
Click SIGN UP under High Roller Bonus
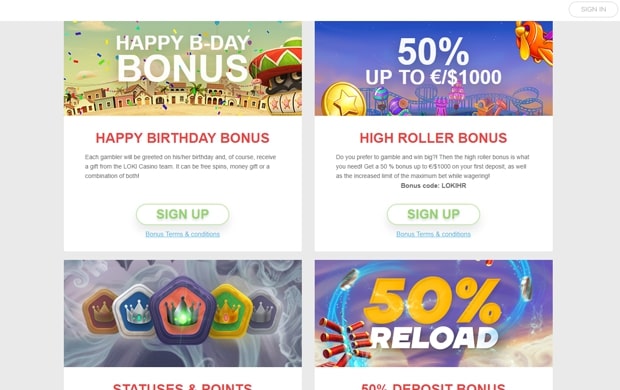pyautogui.click(x=433, y=214)
